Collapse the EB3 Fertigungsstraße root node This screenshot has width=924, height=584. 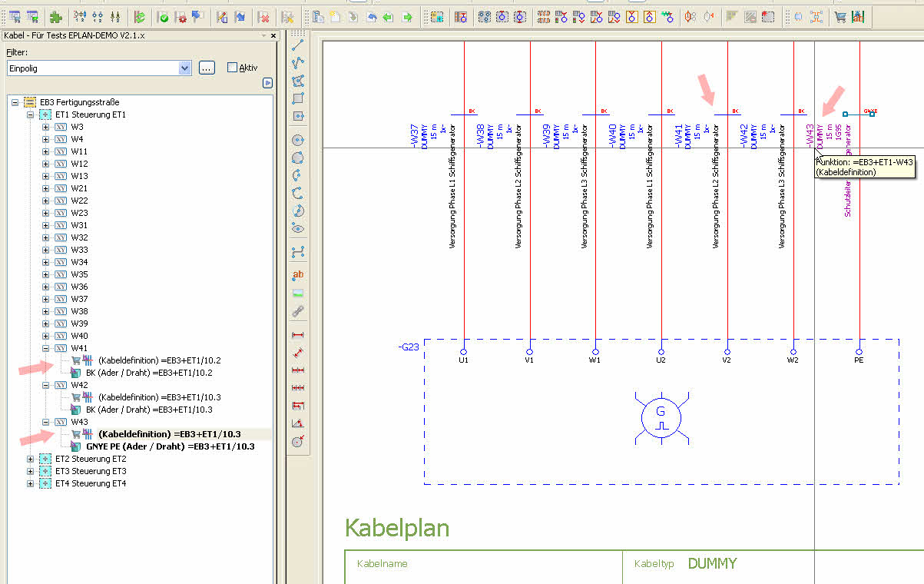coord(15,102)
